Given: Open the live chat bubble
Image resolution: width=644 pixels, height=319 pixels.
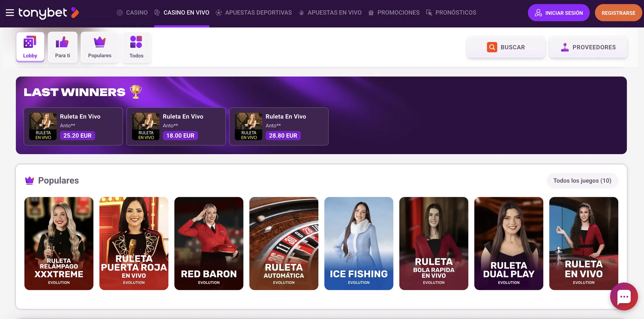Looking at the screenshot, I should pyautogui.click(x=624, y=296).
